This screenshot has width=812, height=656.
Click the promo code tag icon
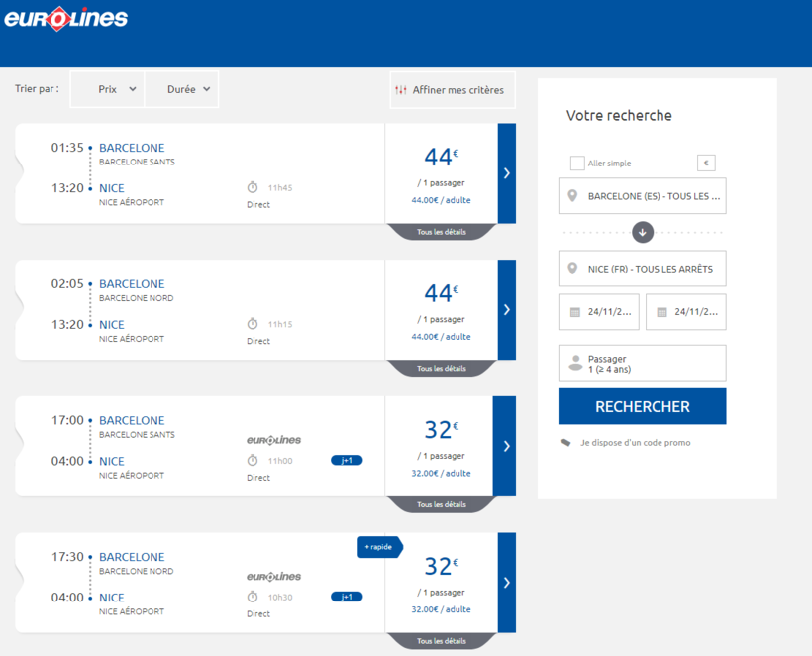(x=565, y=443)
